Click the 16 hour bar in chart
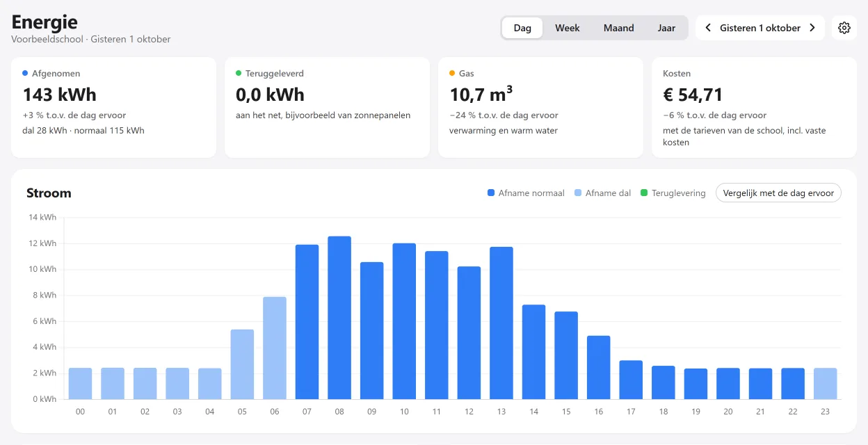Viewport: 868px width, 445px height. tap(598, 368)
